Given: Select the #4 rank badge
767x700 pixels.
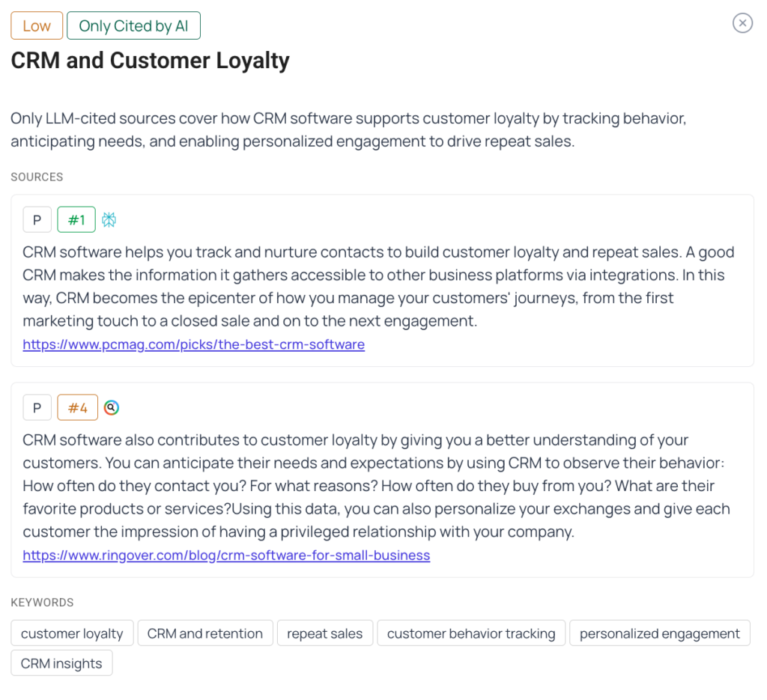Looking at the screenshot, I should pyautogui.click(x=78, y=408).
